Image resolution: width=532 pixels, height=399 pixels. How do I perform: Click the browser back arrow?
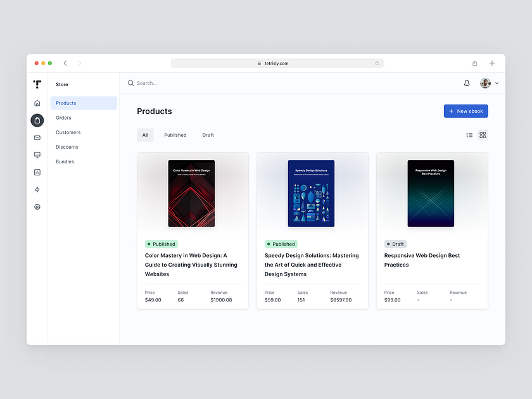65,63
